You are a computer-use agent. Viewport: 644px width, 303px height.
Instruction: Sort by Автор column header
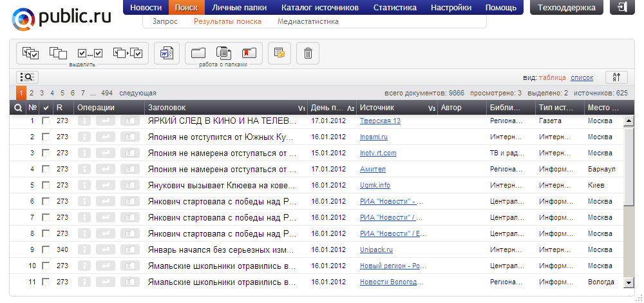point(462,108)
